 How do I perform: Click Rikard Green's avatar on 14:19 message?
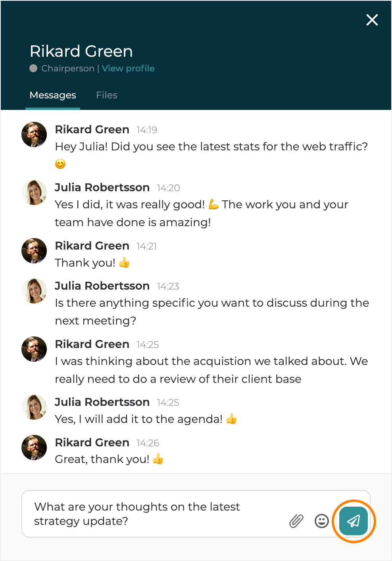(34, 134)
